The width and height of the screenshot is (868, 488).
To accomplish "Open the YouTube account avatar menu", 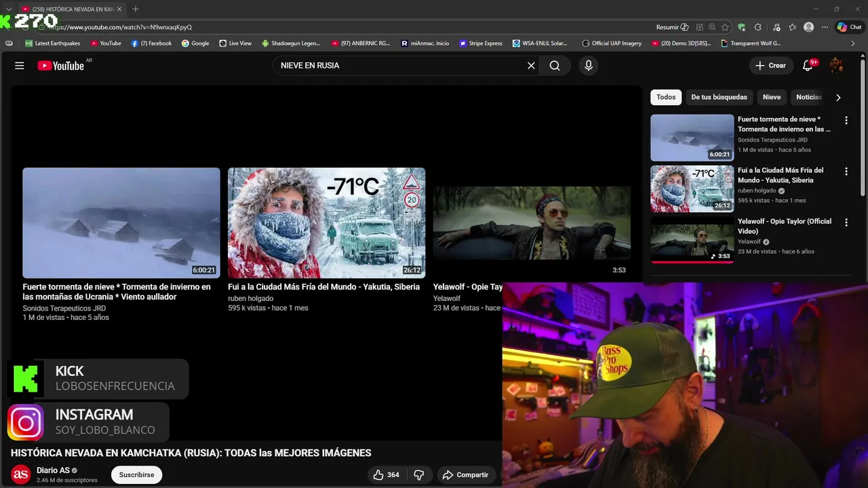I will coord(837,66).
